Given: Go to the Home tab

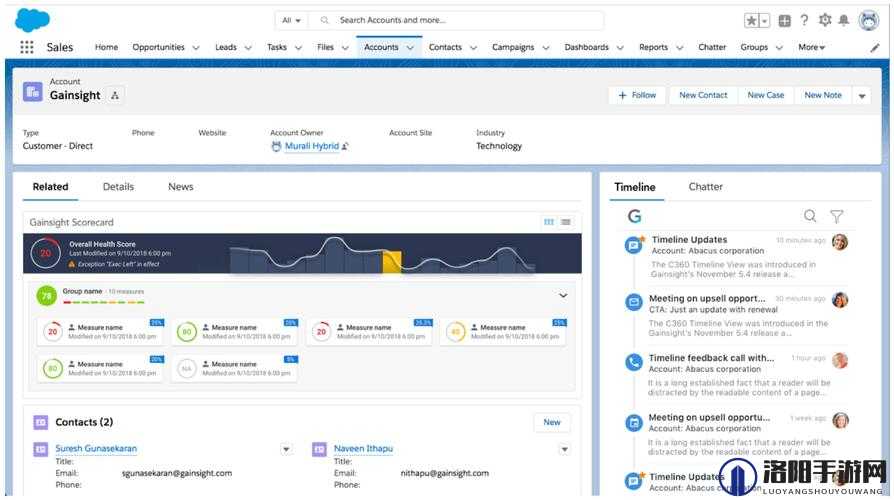Looking at the screenshot, I should (x=107, y=47).
